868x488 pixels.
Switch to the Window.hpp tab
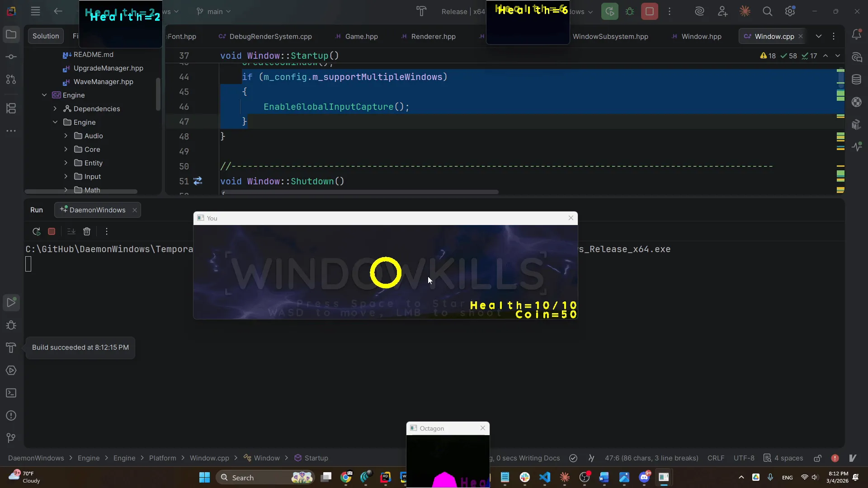pos(701,36)
